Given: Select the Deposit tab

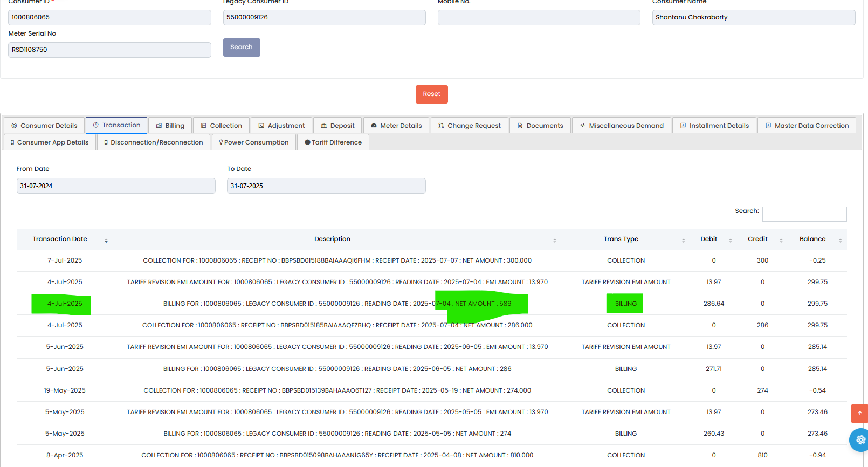Looking at the screenshot, I should point(338,126).
